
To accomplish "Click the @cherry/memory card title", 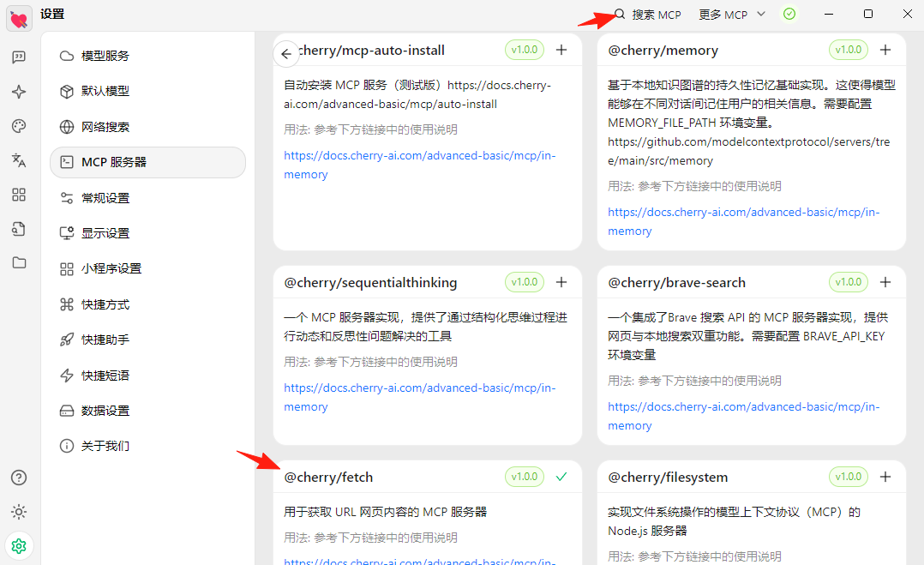I will (663, 51).
